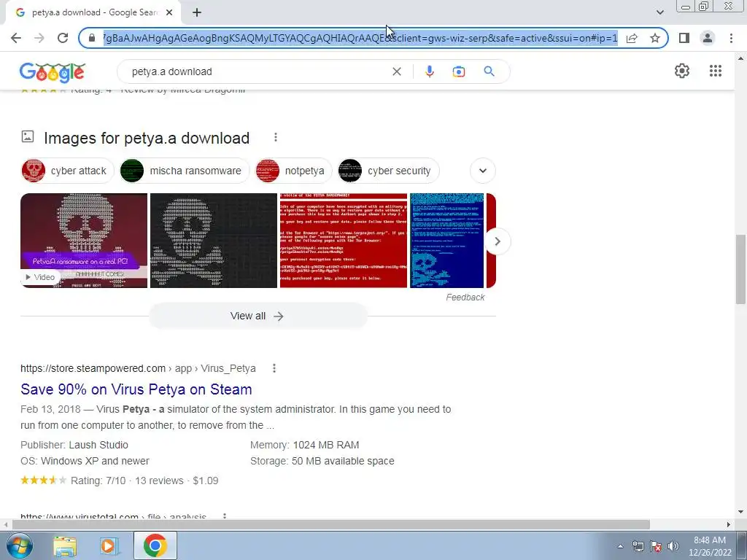
Task: Go to the Google home logo
Action: (x=53, y=72)
